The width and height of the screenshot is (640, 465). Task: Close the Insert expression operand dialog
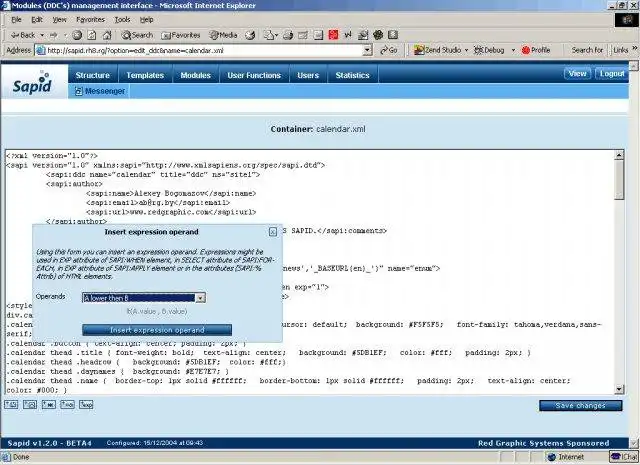point(273,232)
